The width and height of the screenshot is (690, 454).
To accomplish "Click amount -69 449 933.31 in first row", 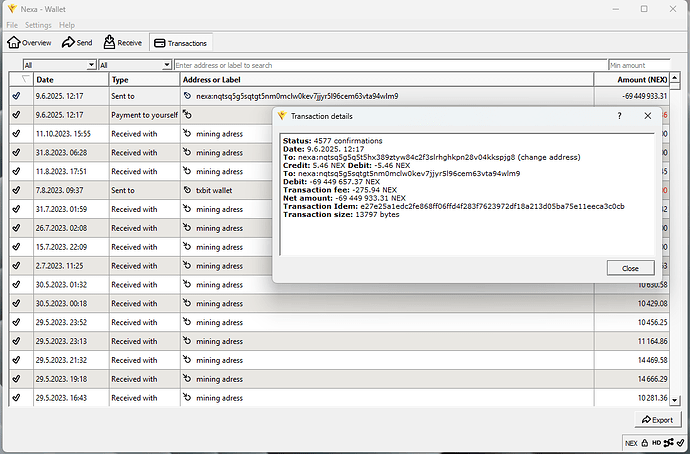I will tap(645, 96).
